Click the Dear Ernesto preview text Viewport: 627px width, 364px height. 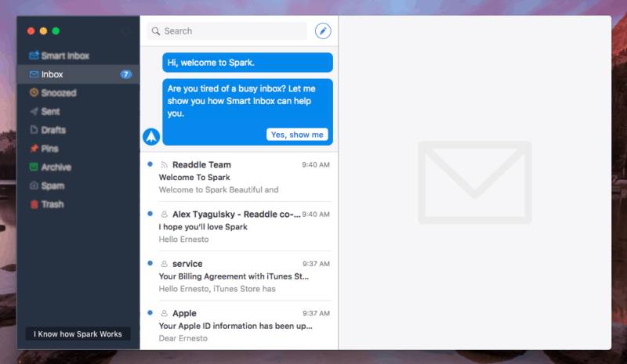(183, 338)
